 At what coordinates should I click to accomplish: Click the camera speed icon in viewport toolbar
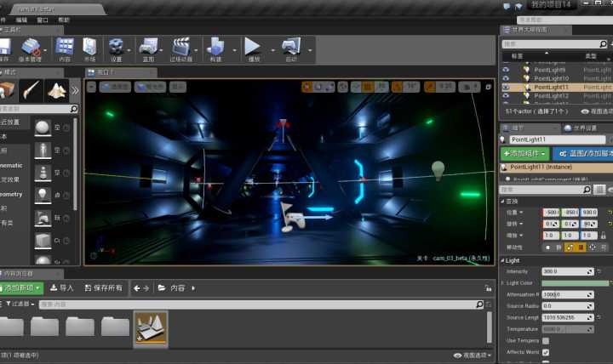coord(467,87)
